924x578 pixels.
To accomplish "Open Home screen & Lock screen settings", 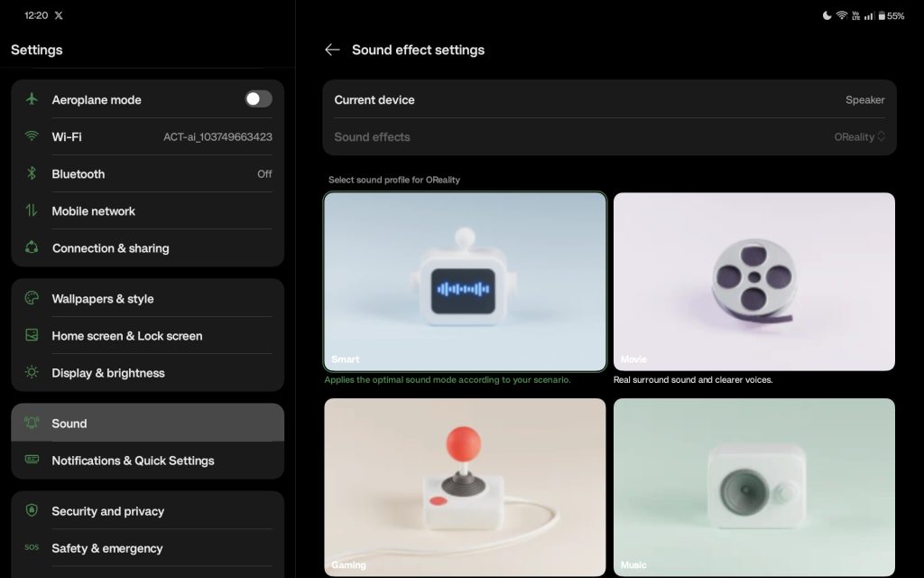I will point(126,335).
